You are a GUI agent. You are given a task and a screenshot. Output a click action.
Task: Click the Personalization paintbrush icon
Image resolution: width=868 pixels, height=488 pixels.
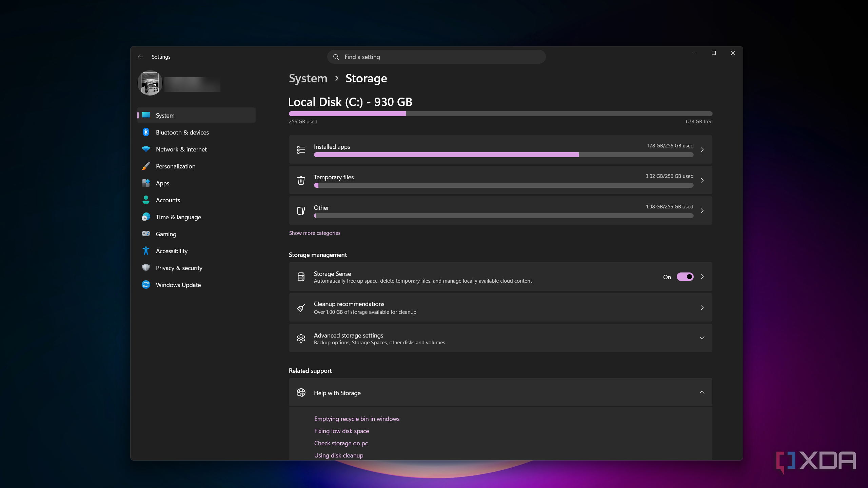(x=146, y=166)
